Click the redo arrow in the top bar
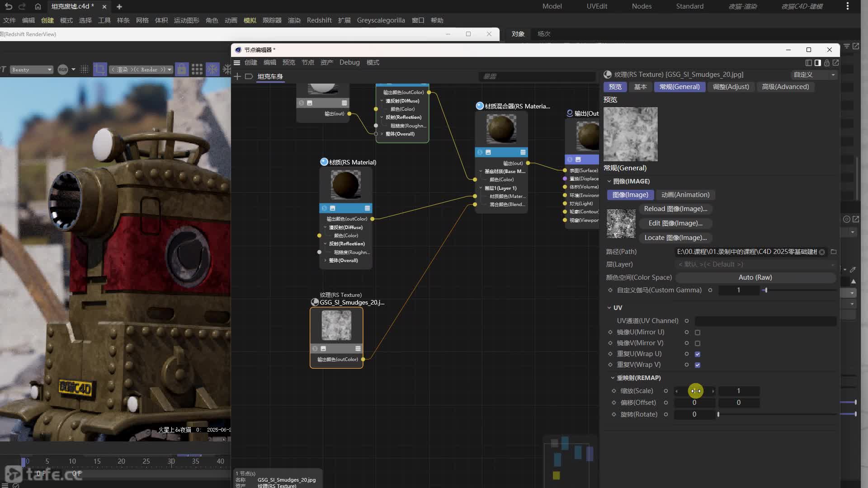 coord(22,6)
